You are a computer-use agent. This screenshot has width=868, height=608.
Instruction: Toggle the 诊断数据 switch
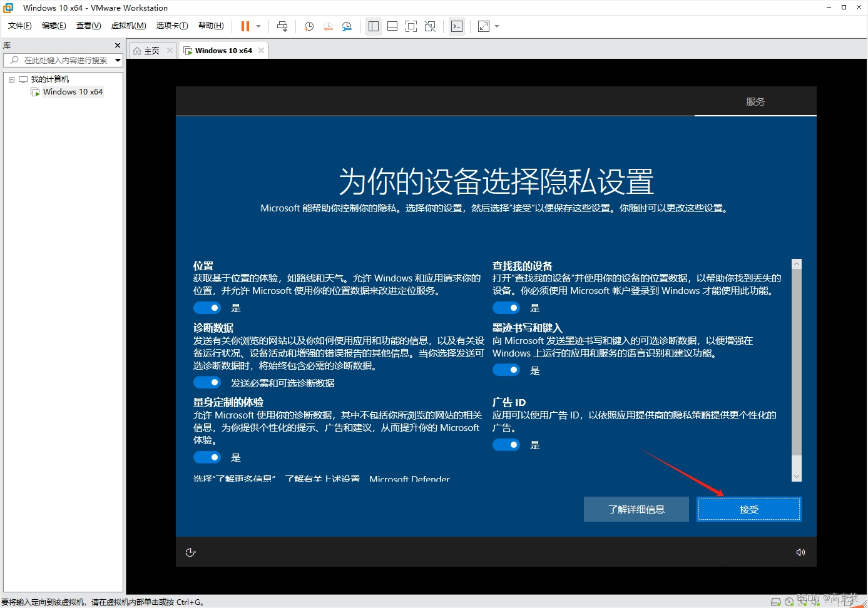(x=207, y=382)
